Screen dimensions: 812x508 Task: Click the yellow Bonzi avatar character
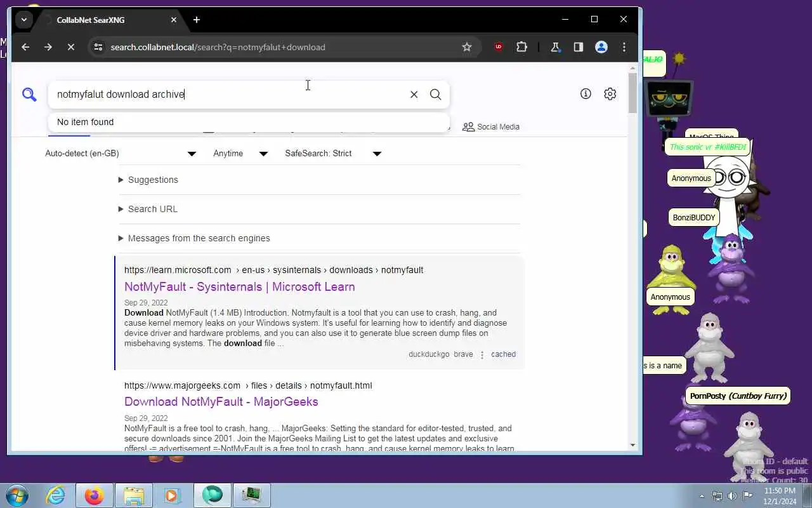(672, 278)
